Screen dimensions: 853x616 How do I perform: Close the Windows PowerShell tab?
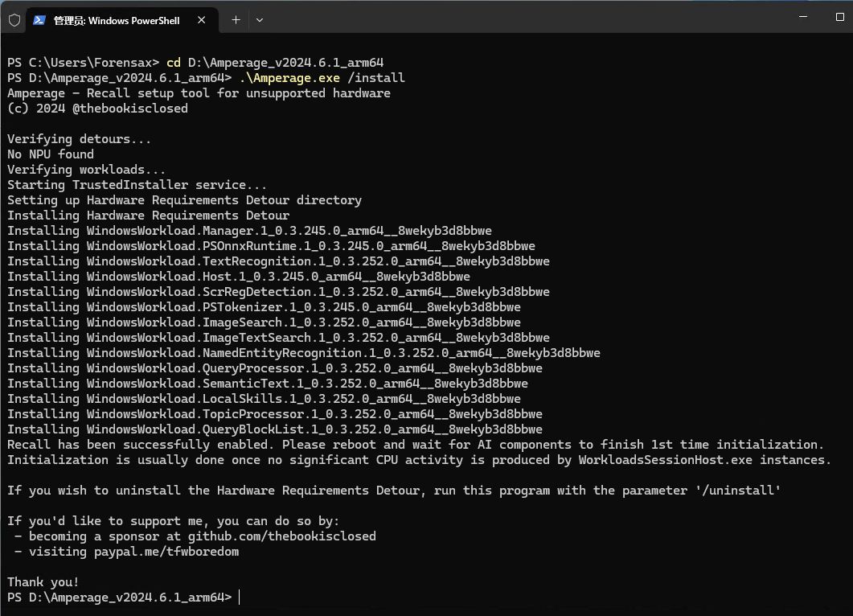click(203, 20)
